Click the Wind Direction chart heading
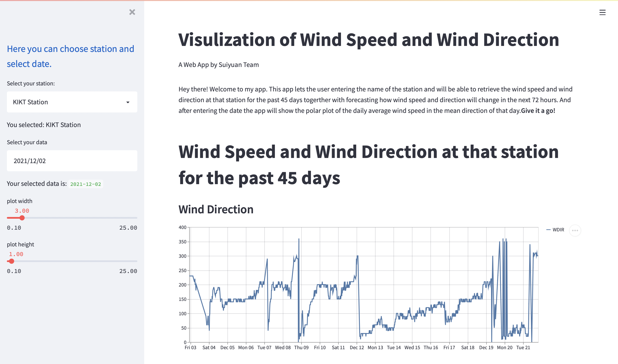This screenshot has height=364, width=618. pos(216,209)
